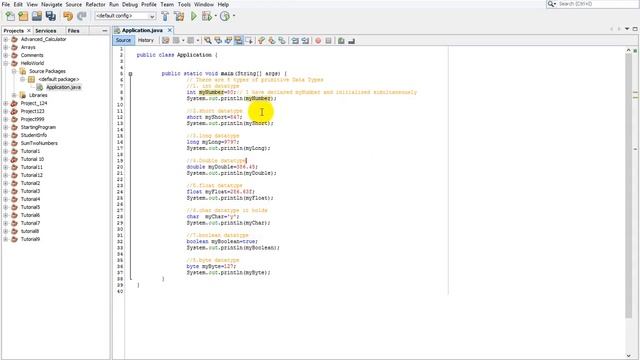Click Find Previous Occurrence icon
The height and width of the screenshot is (360, 640).
218,40
